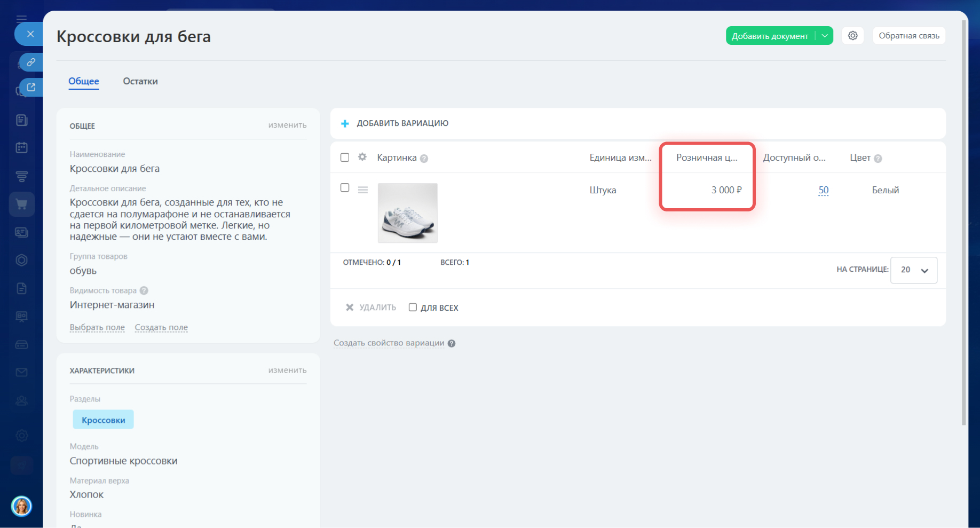Toggle the select-all checkbox in the table header
Viewport: 980px width, 528px height.
pyautogui.click(x=345, y=157)
